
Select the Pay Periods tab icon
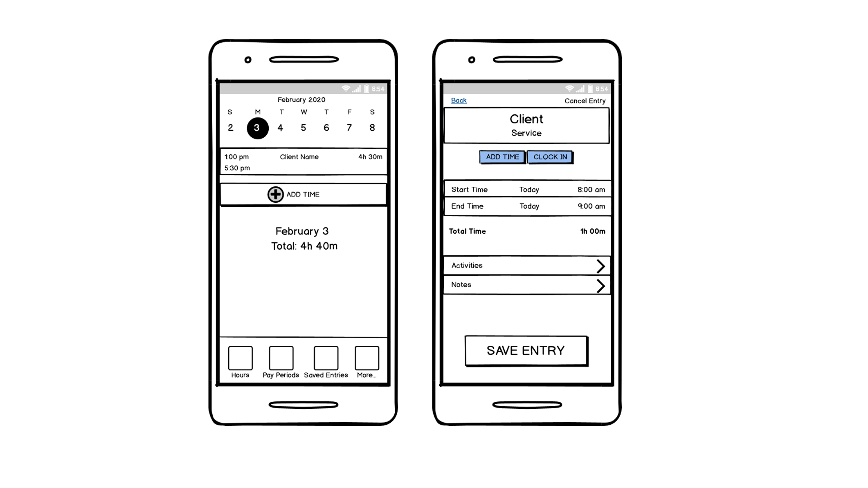point(281,358)
